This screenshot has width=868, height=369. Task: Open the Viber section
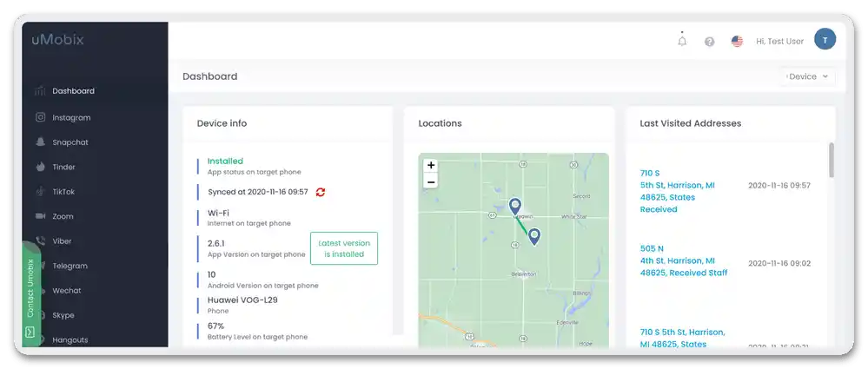pos(62,241)
